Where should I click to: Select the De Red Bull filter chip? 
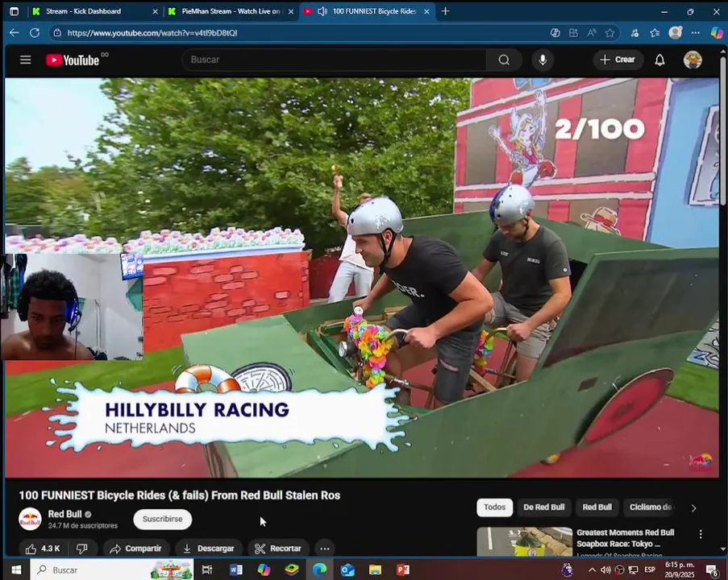543,507
